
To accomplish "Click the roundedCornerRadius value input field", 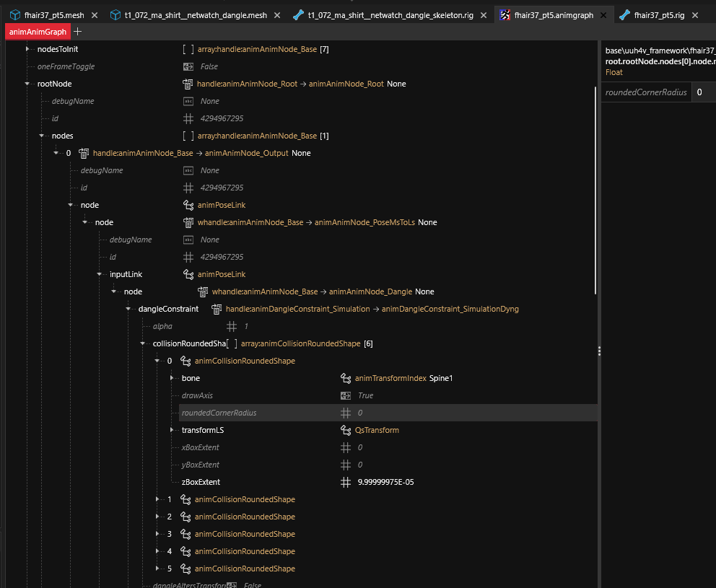I will pos(703,92).
